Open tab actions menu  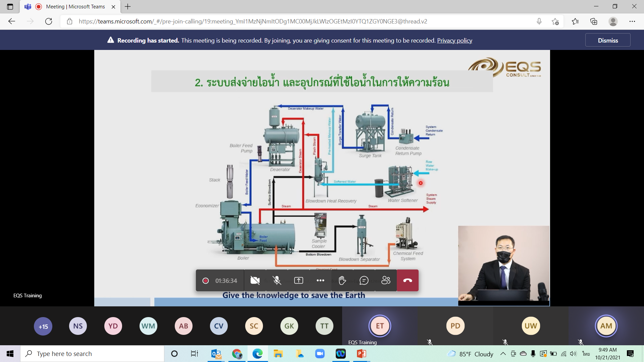(10, 7)
